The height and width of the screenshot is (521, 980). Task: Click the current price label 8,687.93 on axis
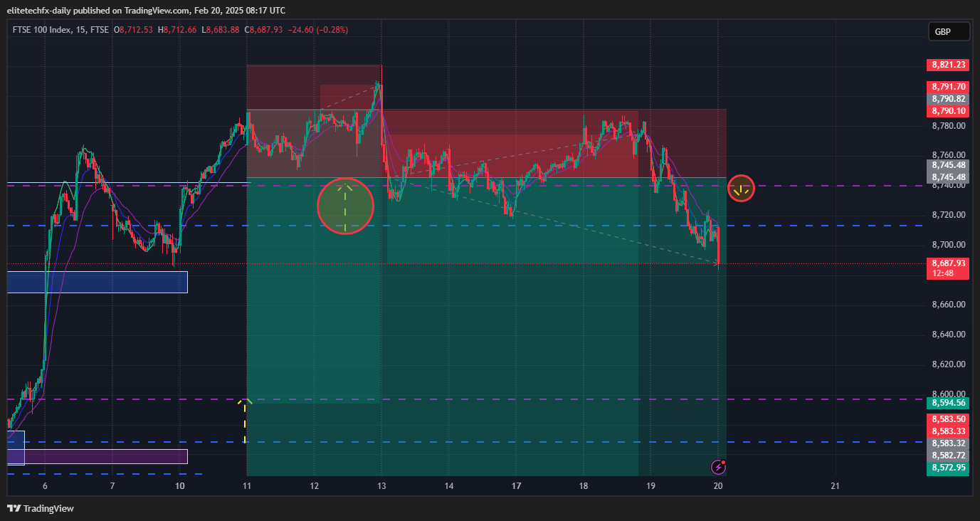click(947, 263)
